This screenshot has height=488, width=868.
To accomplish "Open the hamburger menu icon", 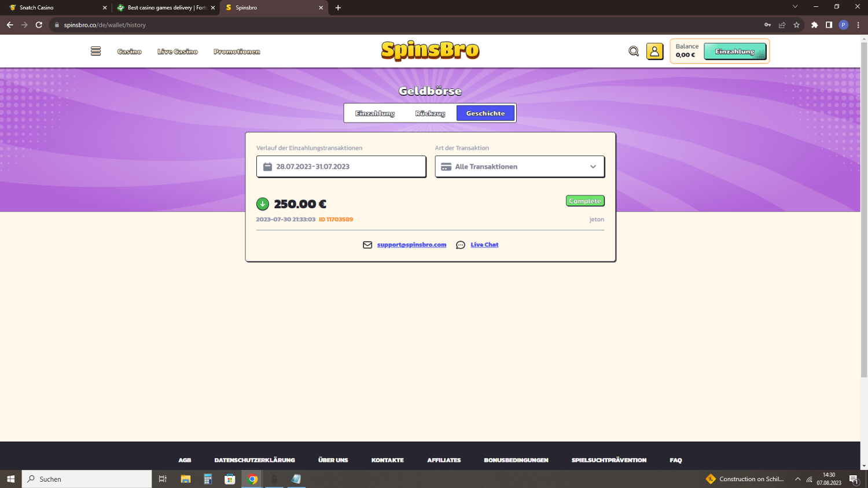I will click(95, 51).
